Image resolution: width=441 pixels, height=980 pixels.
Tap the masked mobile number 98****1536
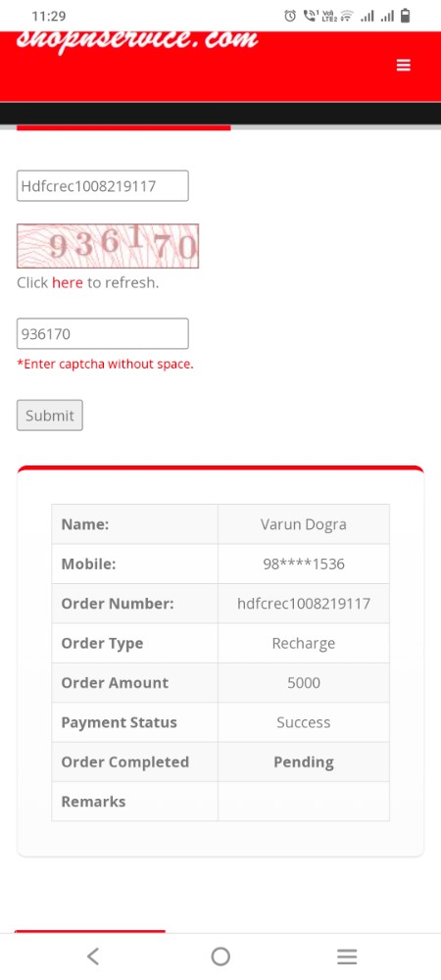[x=304, y=563]
